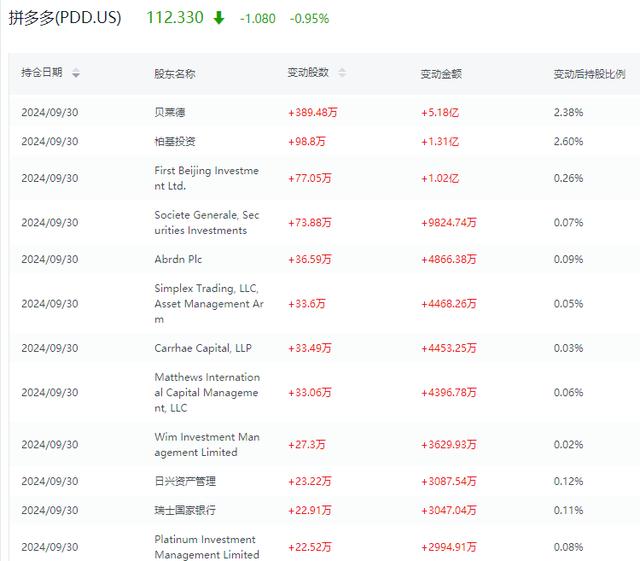The height and width of the screenshot is (561, 640).
Task: Click the price change -1.080
Action: [x=258, y=19]
